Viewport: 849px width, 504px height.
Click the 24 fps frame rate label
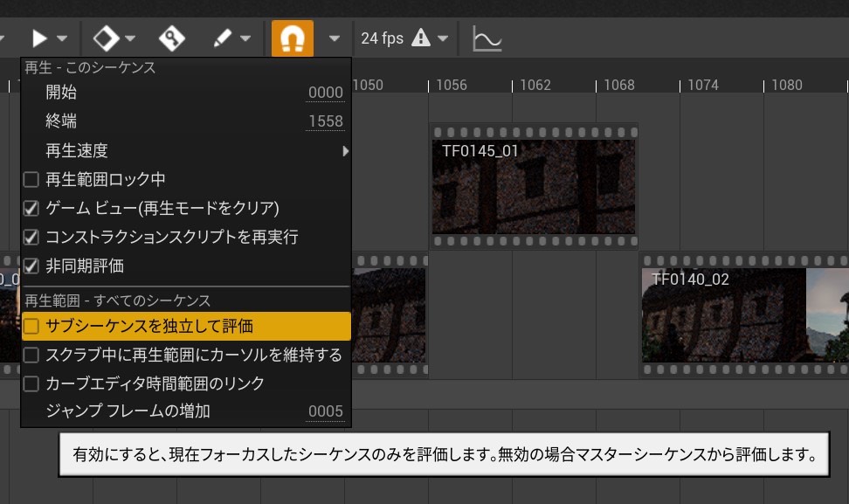[383, 38]
